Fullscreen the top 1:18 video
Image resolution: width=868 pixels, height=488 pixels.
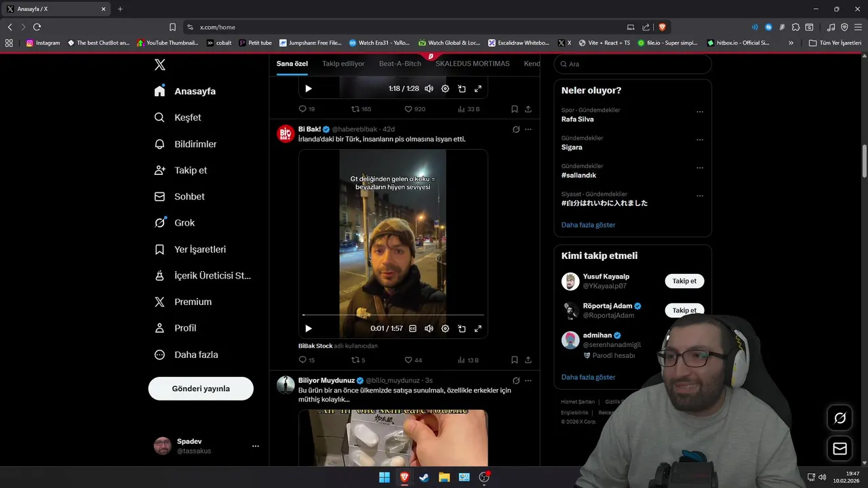point(478,88)
